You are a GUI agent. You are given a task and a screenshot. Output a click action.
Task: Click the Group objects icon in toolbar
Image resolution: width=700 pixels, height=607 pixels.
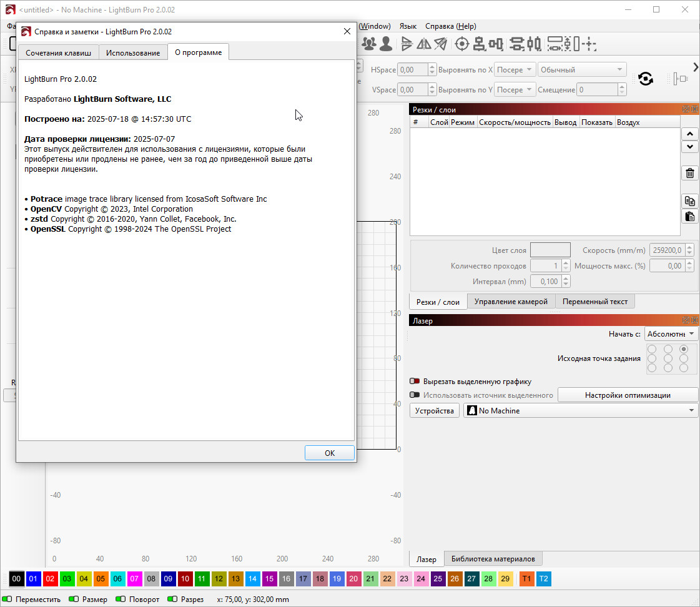(369, 44)
